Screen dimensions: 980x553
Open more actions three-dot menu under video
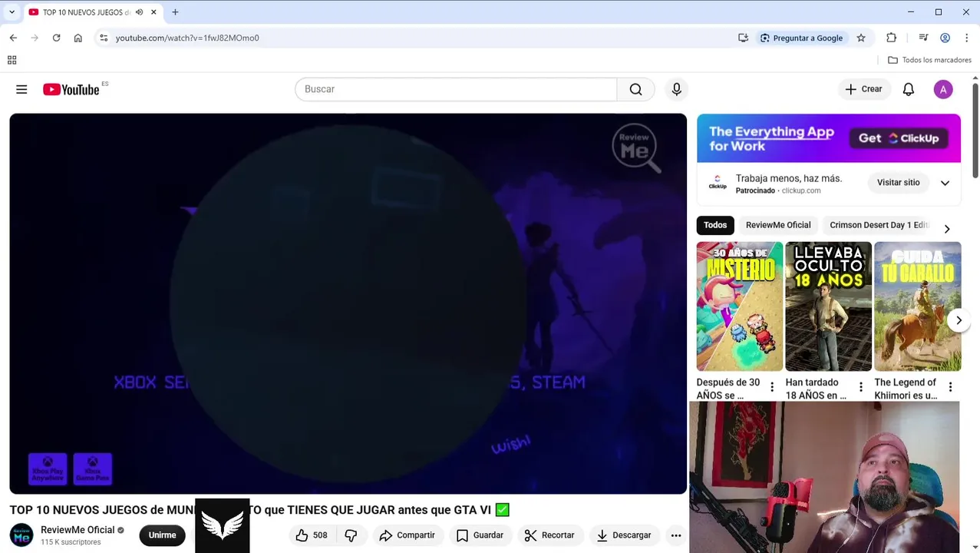675,535
